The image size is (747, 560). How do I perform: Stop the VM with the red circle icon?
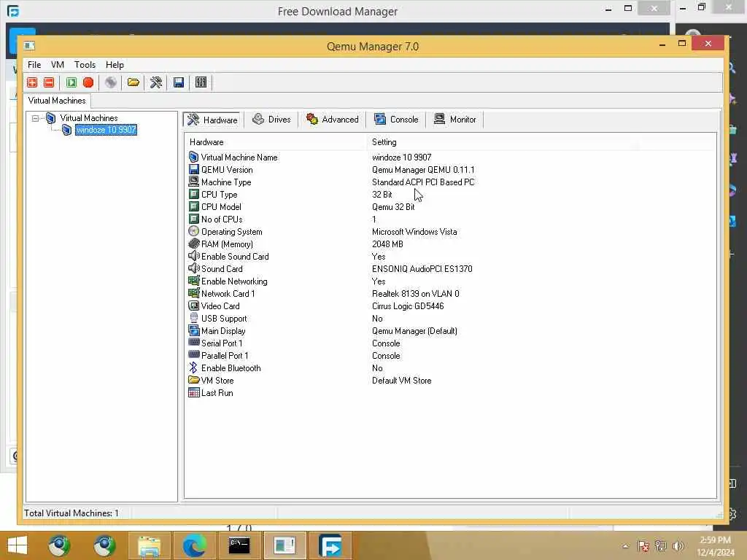pyautogui.click(x=88, y=82)
